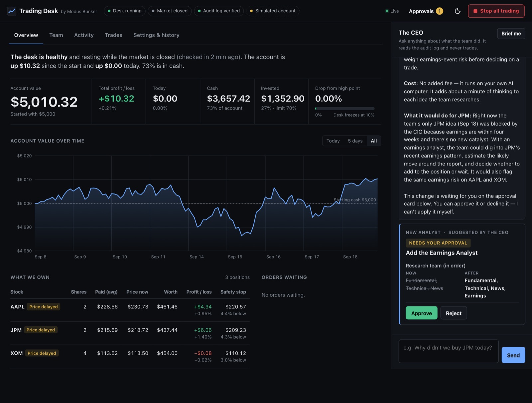The height and width of the screenshot is (403, 532).
Task: Reject the Earnings Analyst suggestion
Action: pyautogui.click(x=454, y=313)
